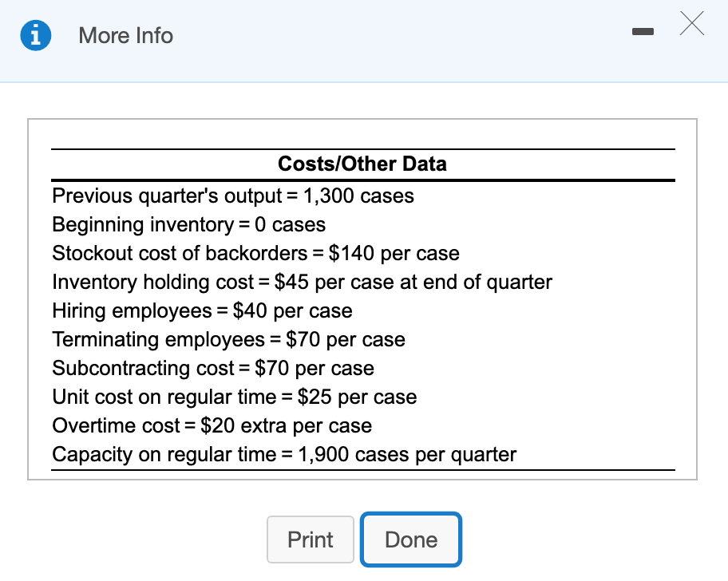Print the Costs/Other Data table
This screenshot has width=728, height=581.
pos(311,539)
